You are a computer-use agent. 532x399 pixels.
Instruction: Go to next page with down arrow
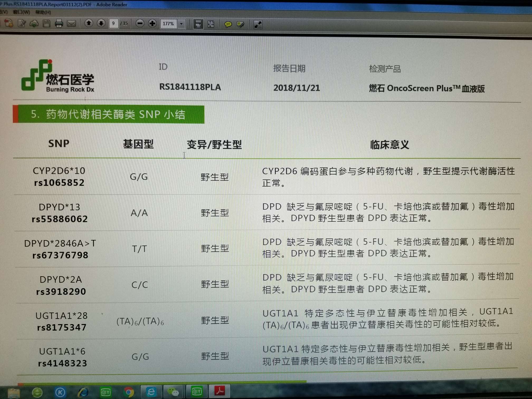101,23
